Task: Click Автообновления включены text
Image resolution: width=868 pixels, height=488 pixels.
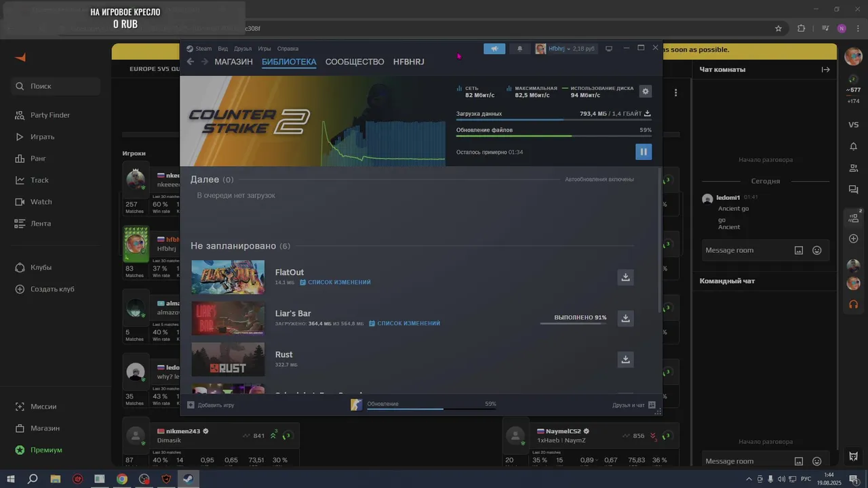Action: pos(599,180)
